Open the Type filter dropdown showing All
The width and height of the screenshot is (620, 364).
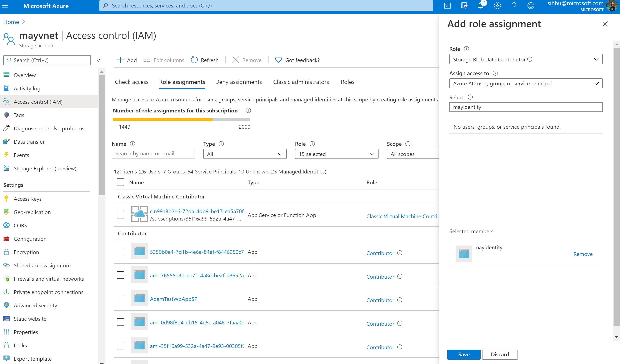pyautogui.click(x=245, y=154)
